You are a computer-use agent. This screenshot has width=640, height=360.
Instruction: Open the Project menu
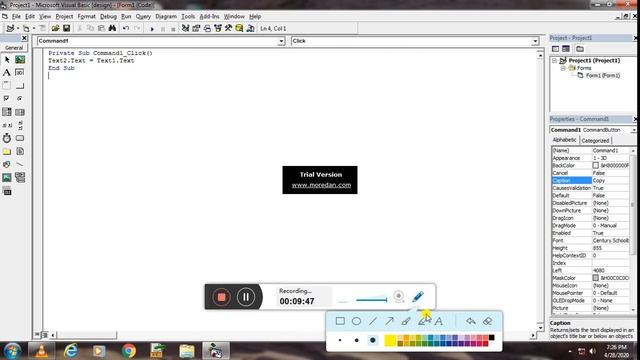pyautogui.click(x=64, y=16)
